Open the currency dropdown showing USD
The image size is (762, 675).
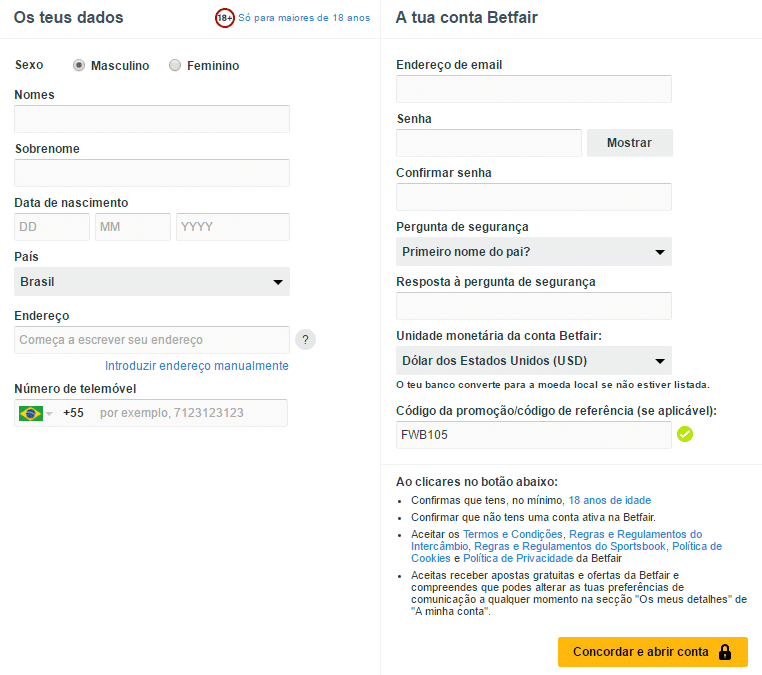(x=534, y=361)
